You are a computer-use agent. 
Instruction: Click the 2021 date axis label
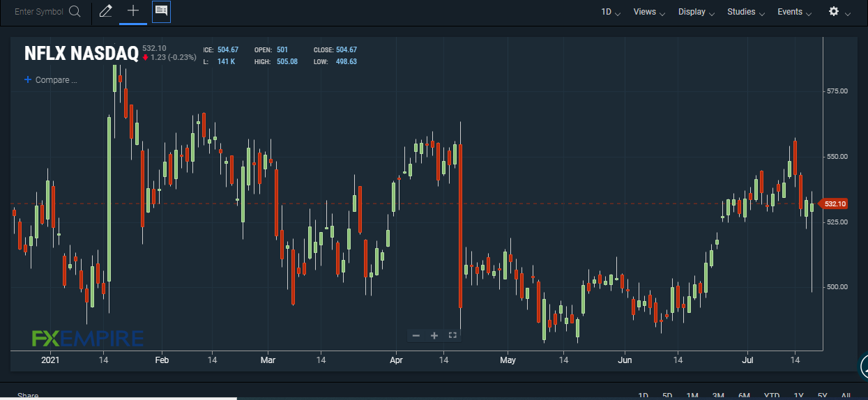tap(50, 360)
